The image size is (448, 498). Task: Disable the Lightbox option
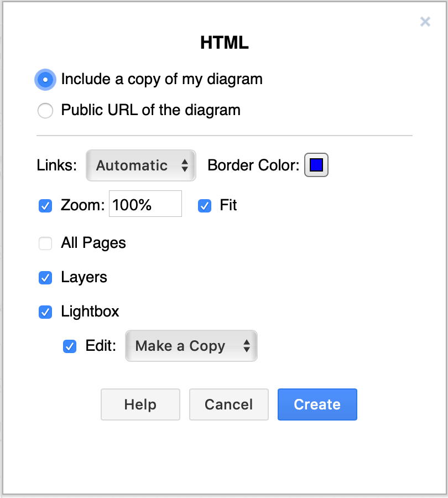point(45,312)
